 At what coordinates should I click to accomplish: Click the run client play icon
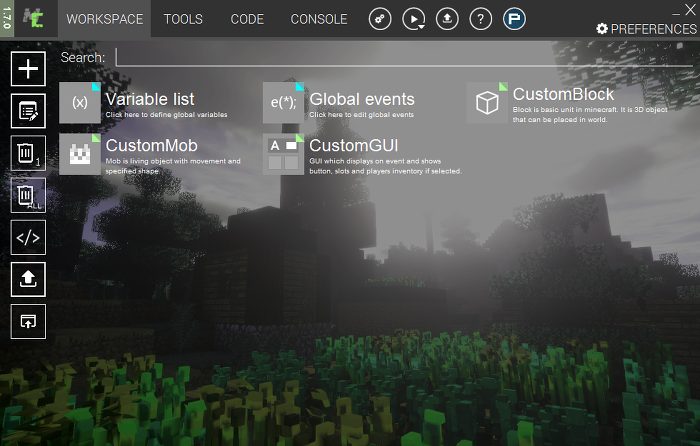tap(414, 19)
